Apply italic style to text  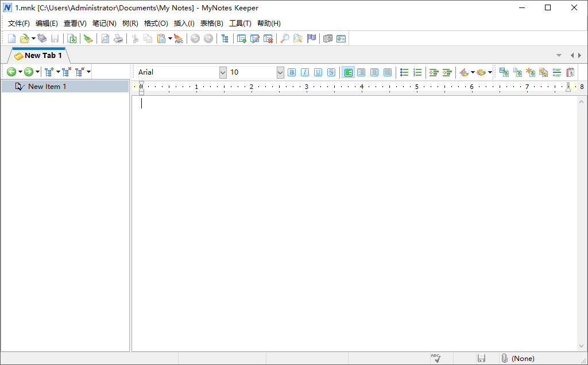(x=305, y=72)
